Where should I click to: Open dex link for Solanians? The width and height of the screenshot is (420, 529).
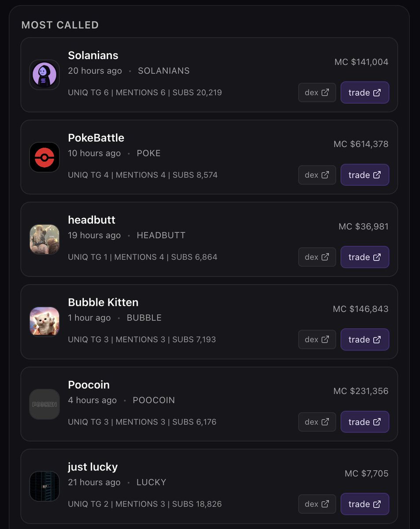(x=317, y=93)
